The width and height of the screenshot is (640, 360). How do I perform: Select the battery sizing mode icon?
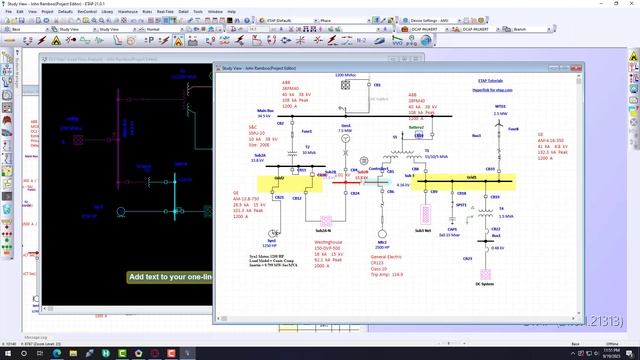point(193,41)
